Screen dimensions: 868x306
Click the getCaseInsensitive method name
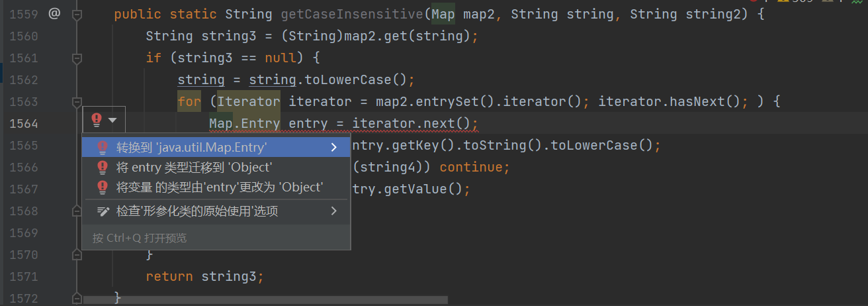(351, 14)
